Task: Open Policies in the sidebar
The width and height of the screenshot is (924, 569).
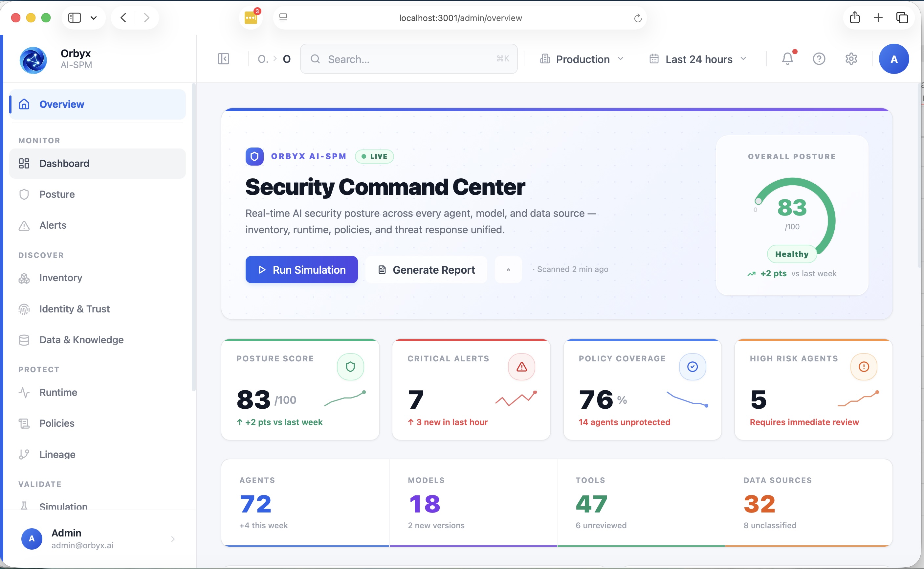Action: click(x=98, y=423)
